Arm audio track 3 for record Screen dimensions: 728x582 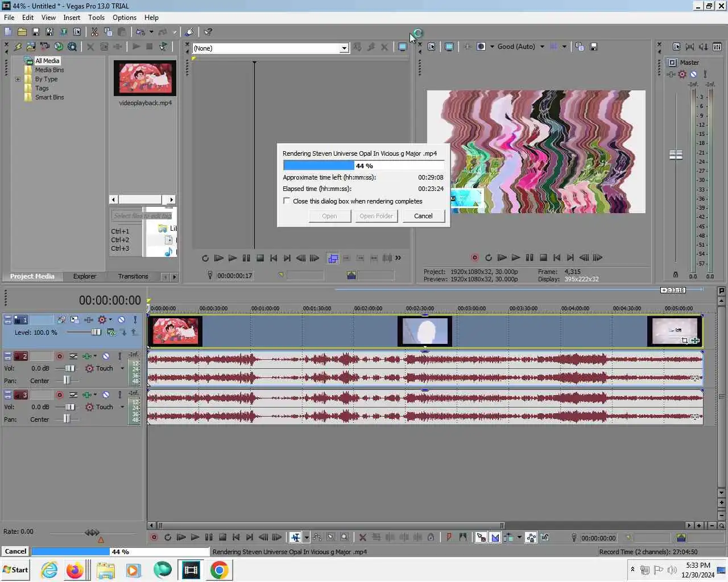[59, 394]
